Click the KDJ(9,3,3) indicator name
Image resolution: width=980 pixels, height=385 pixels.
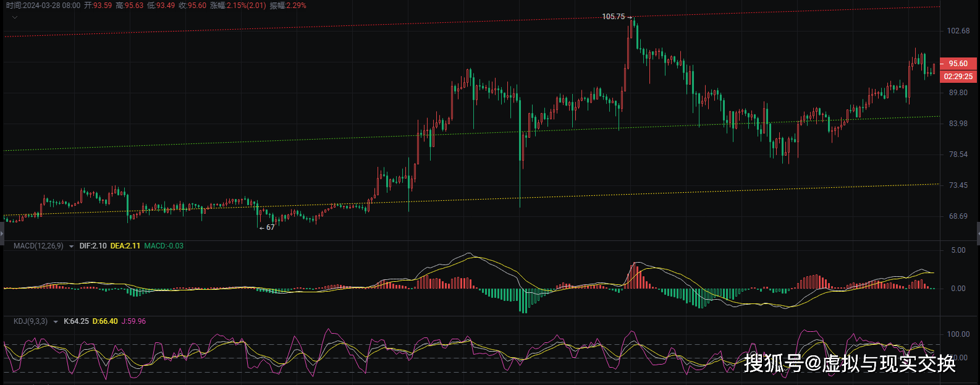click(x=30, y=321)
